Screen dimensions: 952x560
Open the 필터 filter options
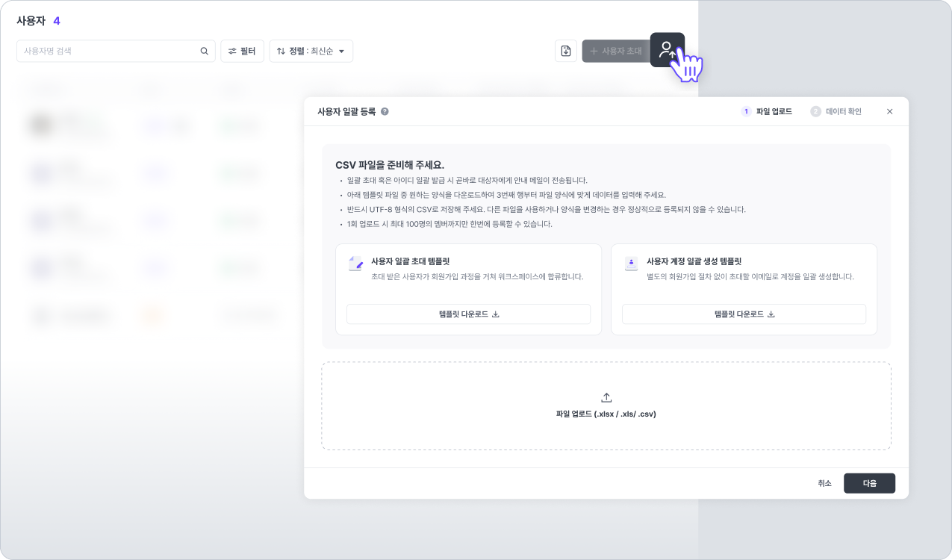[242, 51]
